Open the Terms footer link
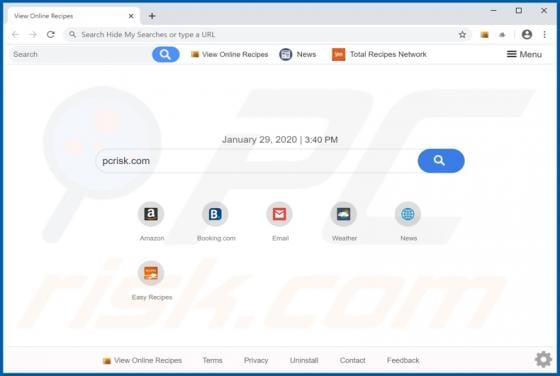 212,360
